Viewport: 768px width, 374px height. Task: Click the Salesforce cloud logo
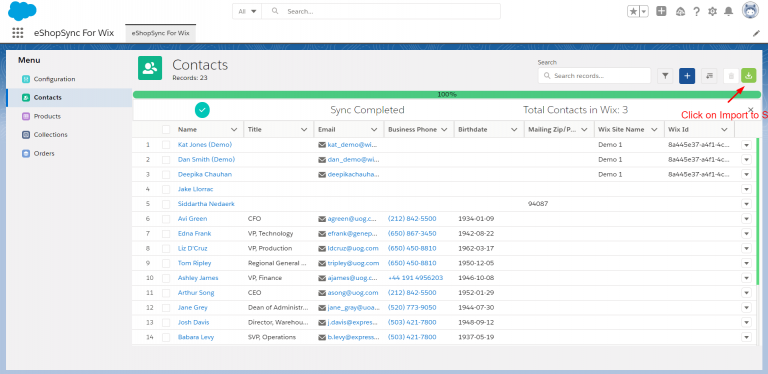pos(23,11)
